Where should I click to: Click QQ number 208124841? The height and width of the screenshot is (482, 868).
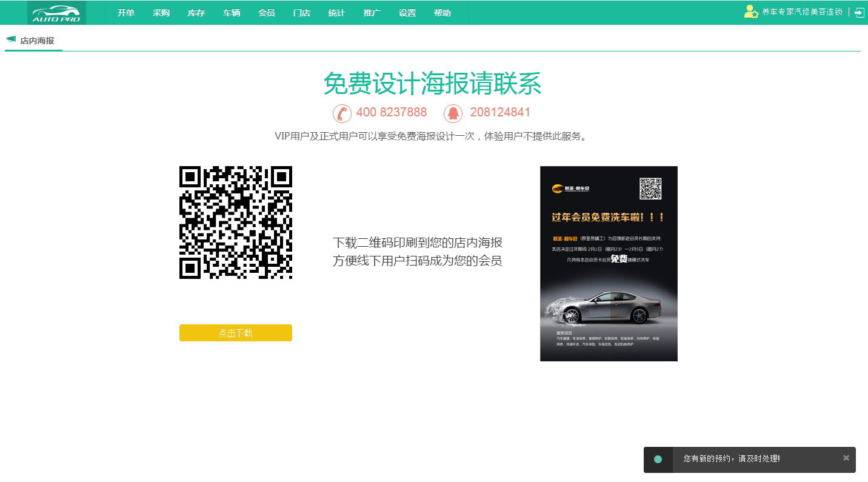[x=500, y=112]
